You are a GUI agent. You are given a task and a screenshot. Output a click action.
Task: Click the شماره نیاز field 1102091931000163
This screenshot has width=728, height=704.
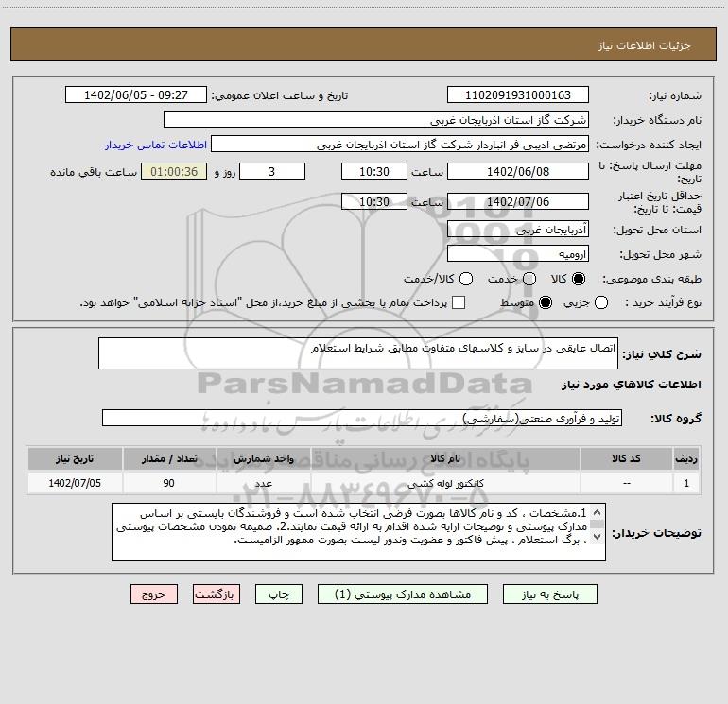click(518, 94)
